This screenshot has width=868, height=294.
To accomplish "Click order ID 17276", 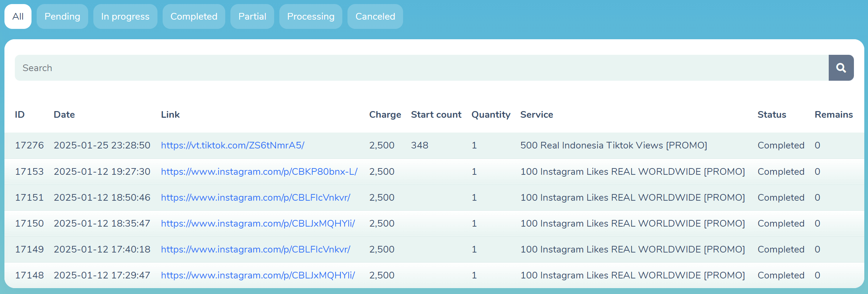I will point(29,145).
